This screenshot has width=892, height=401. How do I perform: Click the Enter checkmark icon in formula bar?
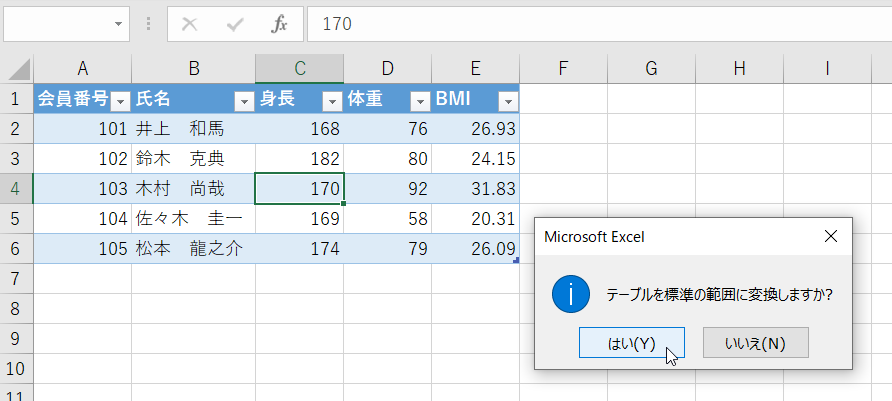coord(235,24)
